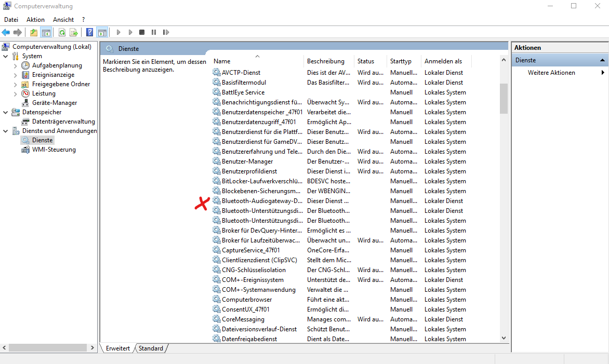Select the BitLocker-Laufwerkverschlü... service row
The image size is (609, 364).
(341, 181)
